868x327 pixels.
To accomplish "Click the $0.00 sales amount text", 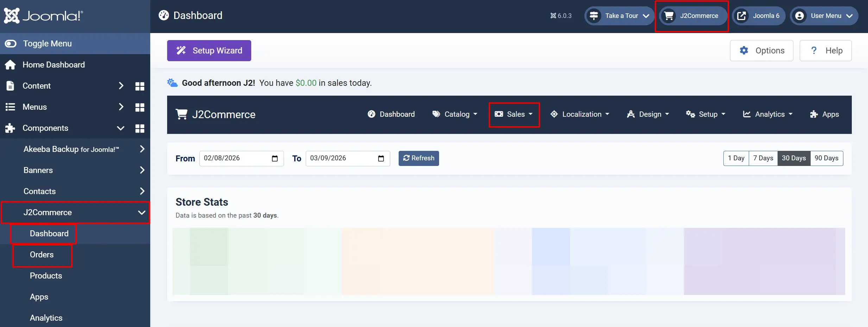I will (306, 83).
